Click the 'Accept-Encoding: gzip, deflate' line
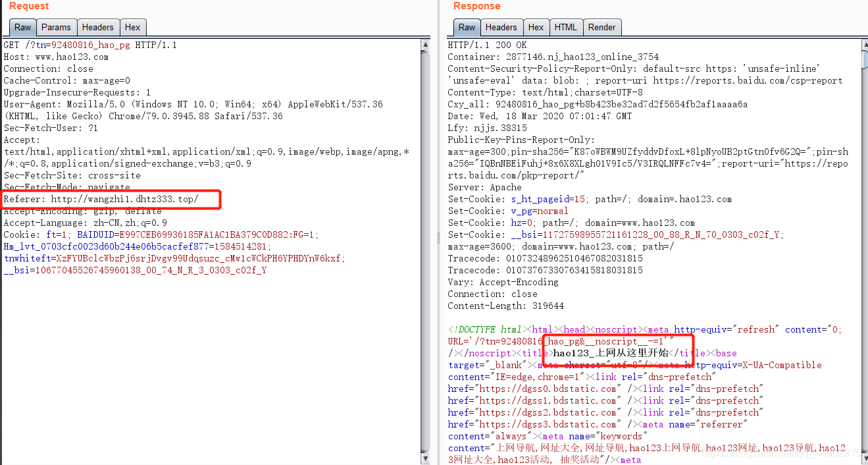This screenshot has height=465, width=868. [82, 211]
